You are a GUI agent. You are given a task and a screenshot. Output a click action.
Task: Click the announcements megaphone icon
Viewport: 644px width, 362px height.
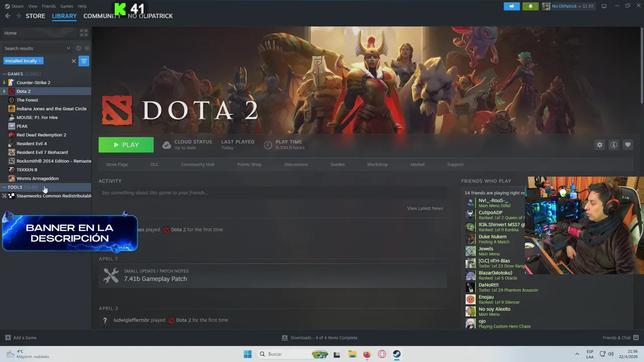512,6
